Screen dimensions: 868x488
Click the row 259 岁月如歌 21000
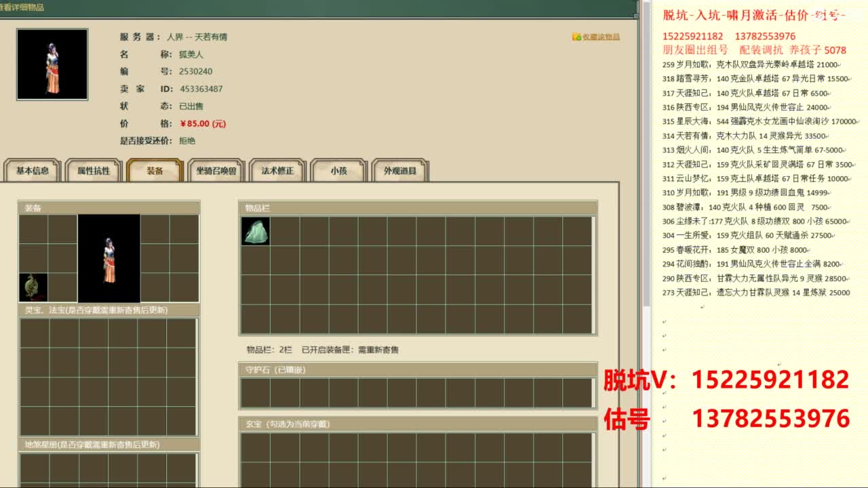751,65
